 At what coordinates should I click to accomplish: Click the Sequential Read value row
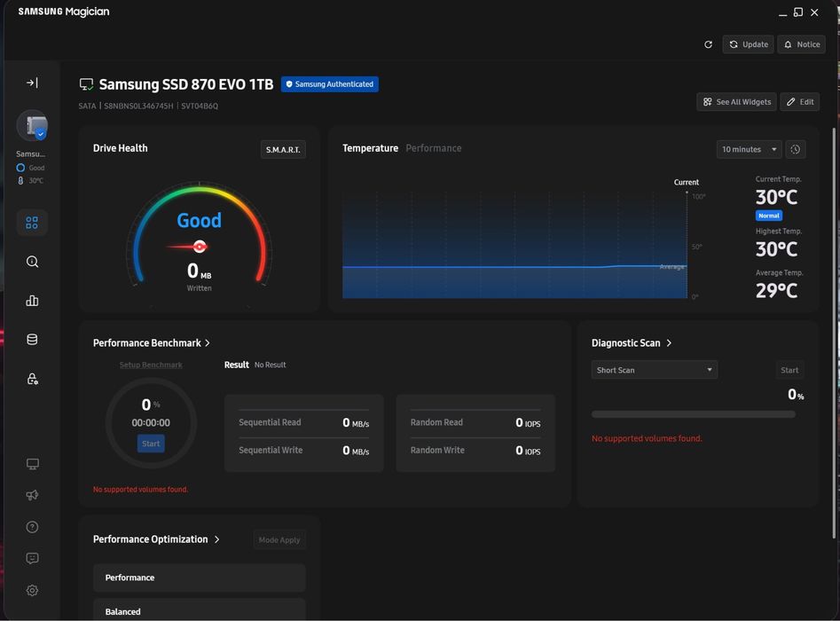[303, 423]
